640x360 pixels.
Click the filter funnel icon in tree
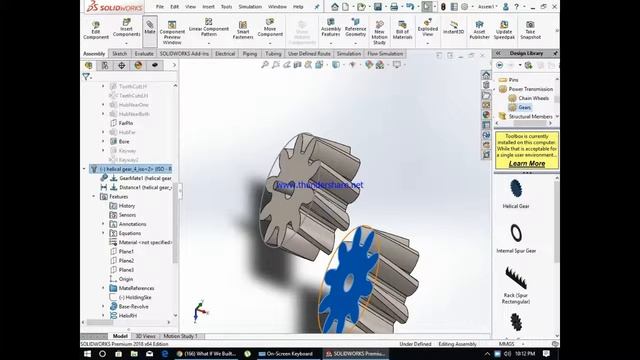tap(86, 76)
